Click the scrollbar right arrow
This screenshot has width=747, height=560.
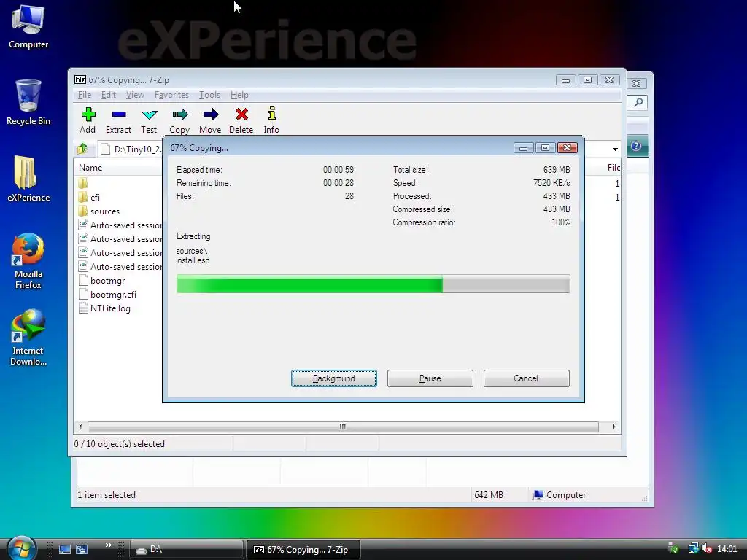(614, 427)
